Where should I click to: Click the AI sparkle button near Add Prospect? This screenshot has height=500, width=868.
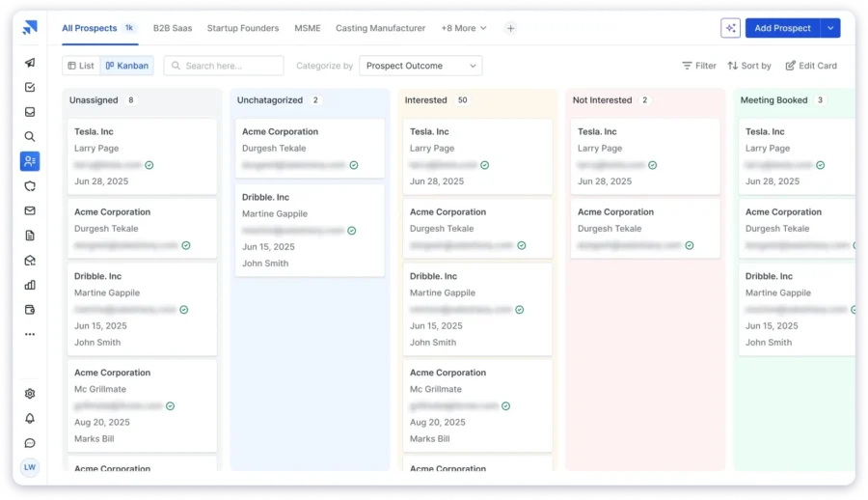(x=730, y=28)
